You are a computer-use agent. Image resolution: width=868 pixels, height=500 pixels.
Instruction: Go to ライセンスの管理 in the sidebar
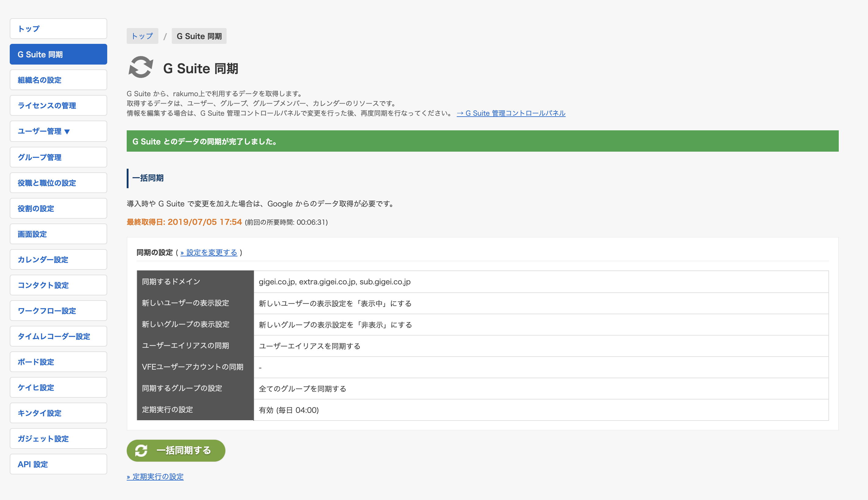tap(58, 105)
